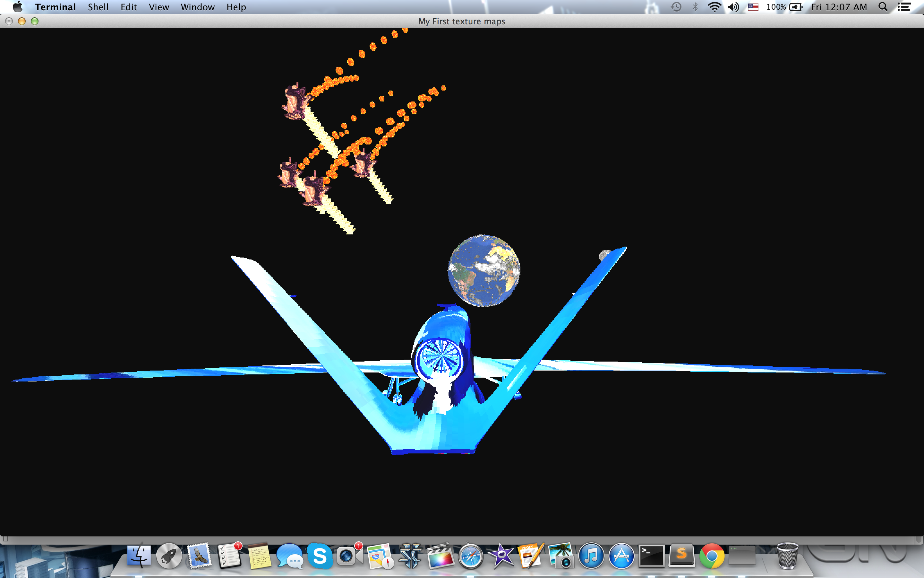This screenshot has width=924, height=578.
Task: Open Safari from the Dock
Action: (x=471, y=556)
